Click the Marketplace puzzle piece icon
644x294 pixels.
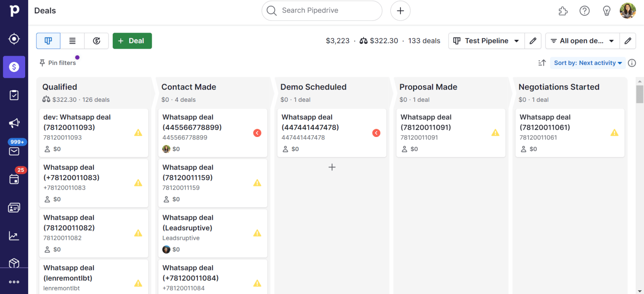click(563, 11)
